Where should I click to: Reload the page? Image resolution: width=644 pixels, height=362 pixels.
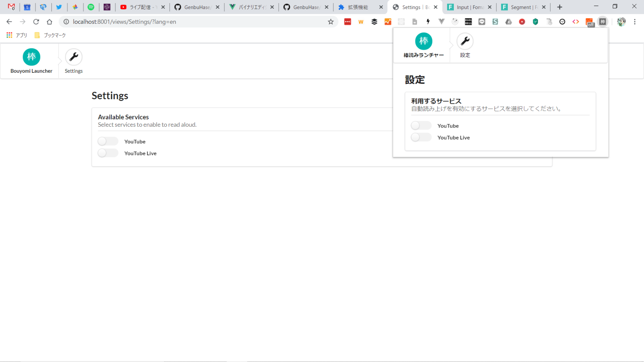(36, 22)
